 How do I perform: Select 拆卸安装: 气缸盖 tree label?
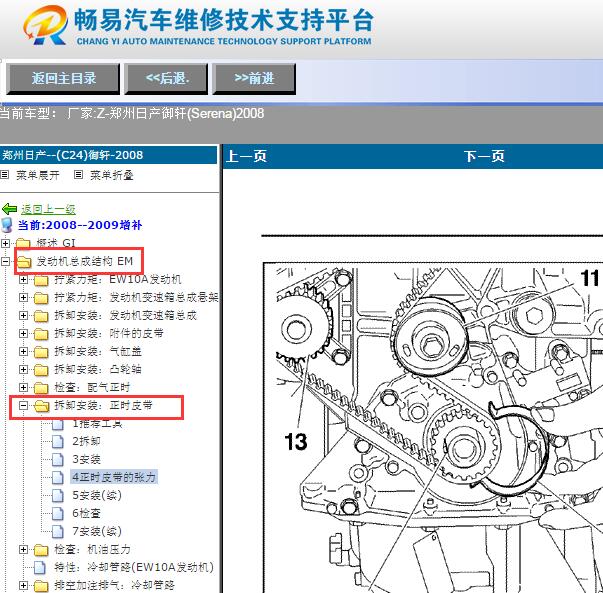[x=98, y=351]
